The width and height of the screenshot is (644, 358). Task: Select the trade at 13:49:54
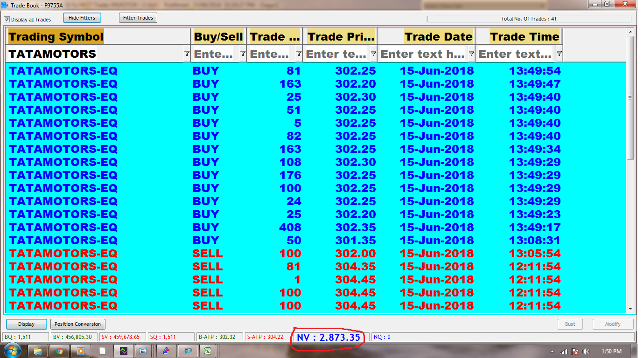(x=316, y=71)
